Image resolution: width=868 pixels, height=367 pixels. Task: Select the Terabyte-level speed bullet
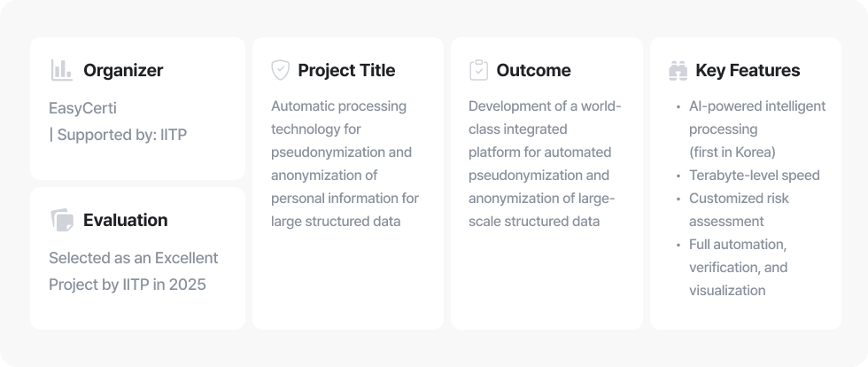[x=754, y=175]
